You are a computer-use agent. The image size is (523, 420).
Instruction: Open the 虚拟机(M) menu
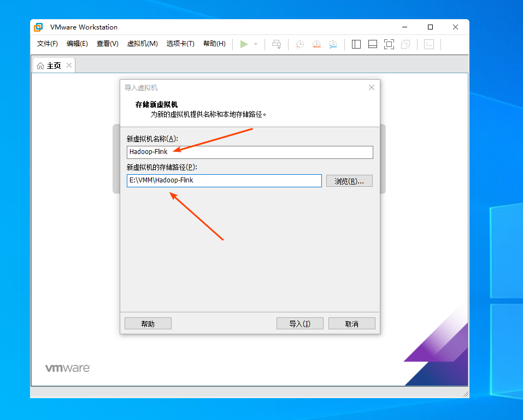pos(142,44)
